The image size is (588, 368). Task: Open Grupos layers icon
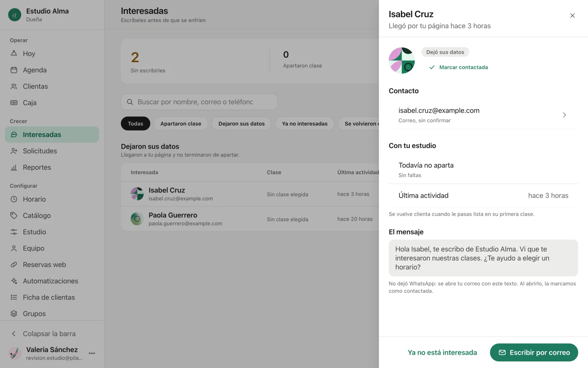[x=14, y=314]
